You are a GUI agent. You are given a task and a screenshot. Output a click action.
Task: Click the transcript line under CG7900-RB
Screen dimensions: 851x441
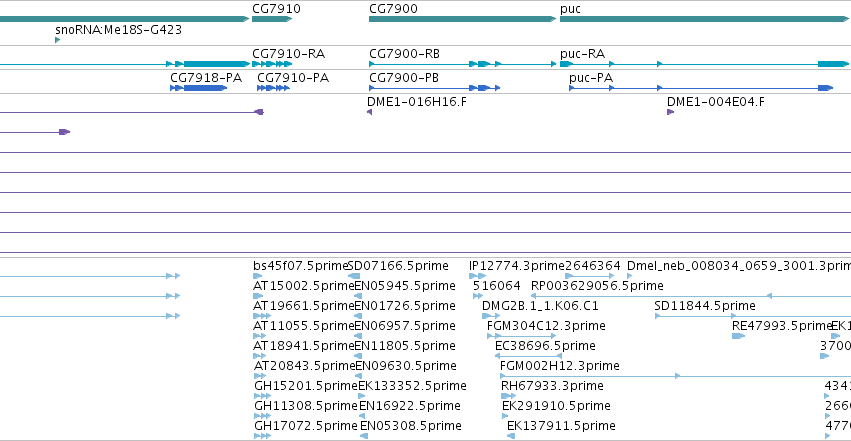pos(462,64)
